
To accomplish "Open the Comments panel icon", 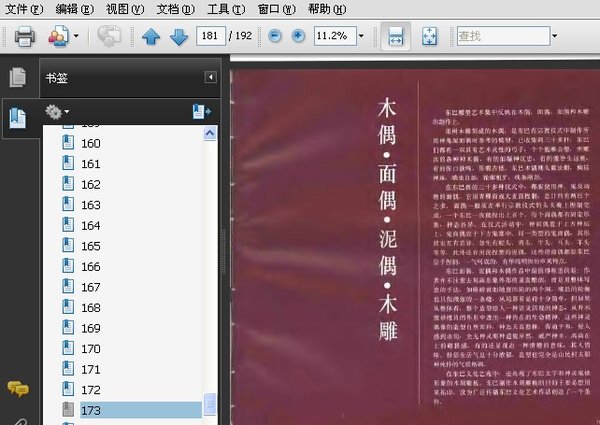I will coord(18,389).
